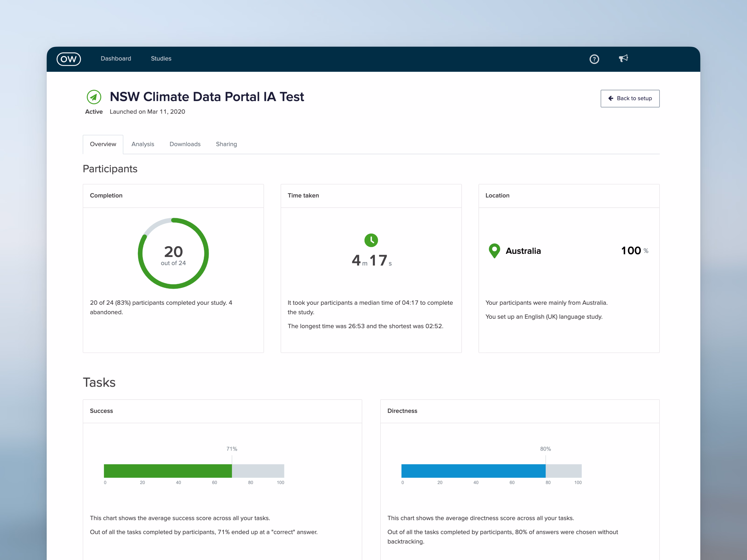Click the 71% success progress bar

click(168, 471)
